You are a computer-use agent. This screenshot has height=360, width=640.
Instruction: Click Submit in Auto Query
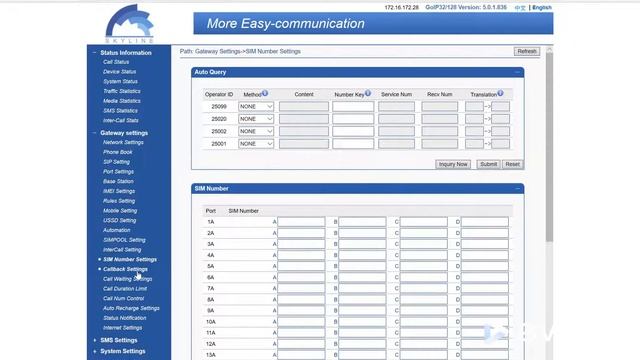point(488,164)
